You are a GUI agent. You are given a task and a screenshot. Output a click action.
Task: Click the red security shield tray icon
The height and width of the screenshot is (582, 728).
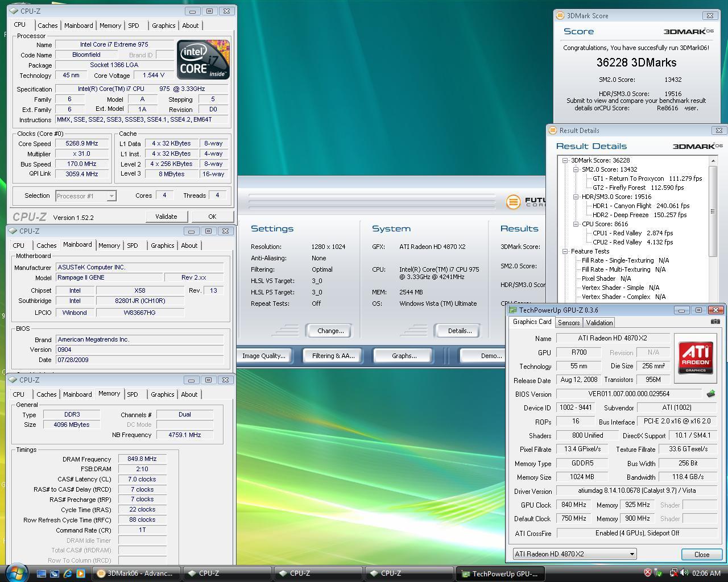[647, 573]
